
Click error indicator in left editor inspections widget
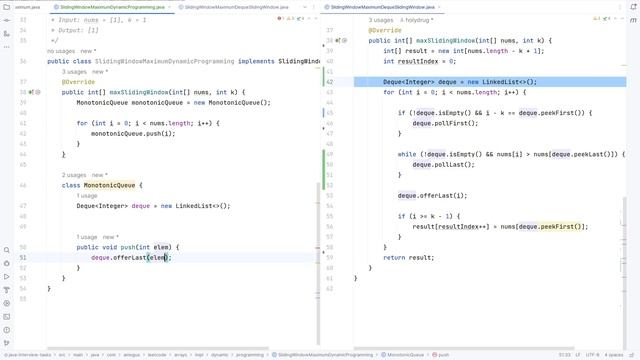(x=280, y=18)
